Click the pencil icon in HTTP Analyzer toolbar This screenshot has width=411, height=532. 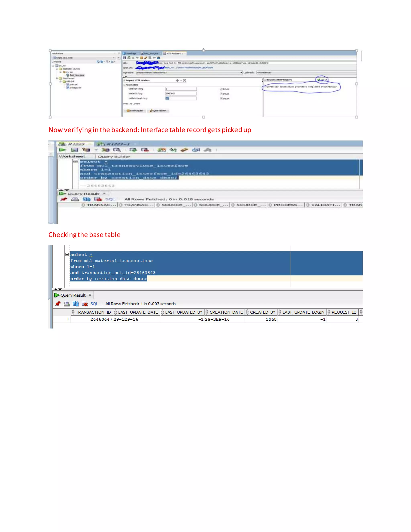pyautogui.click(x=146, y=58)
